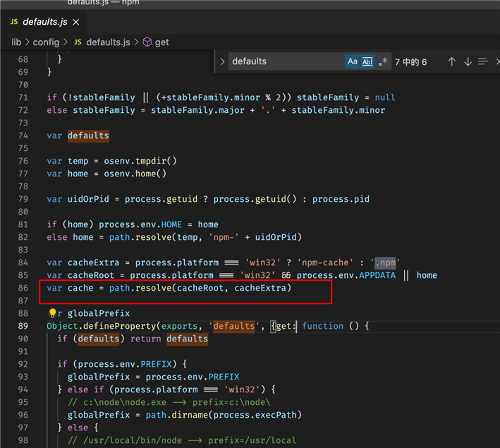
Task: Click the lightbulb code action icon
Action: pos(52,313)
